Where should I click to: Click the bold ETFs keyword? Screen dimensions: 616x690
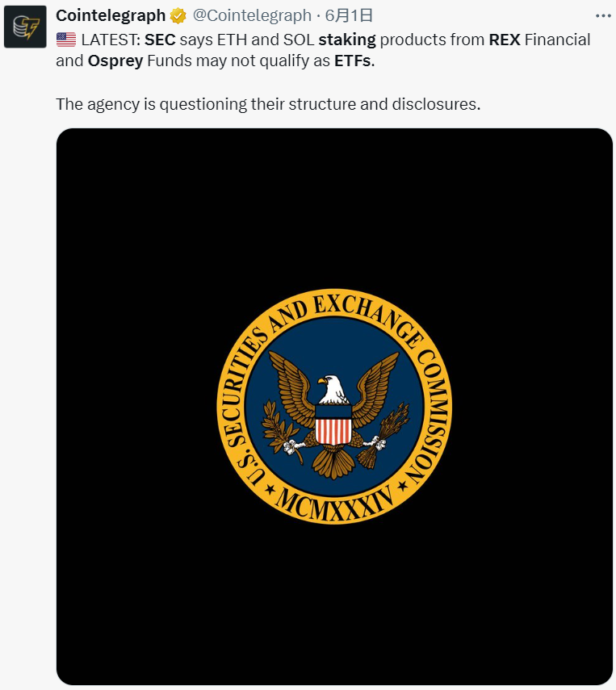354,61
